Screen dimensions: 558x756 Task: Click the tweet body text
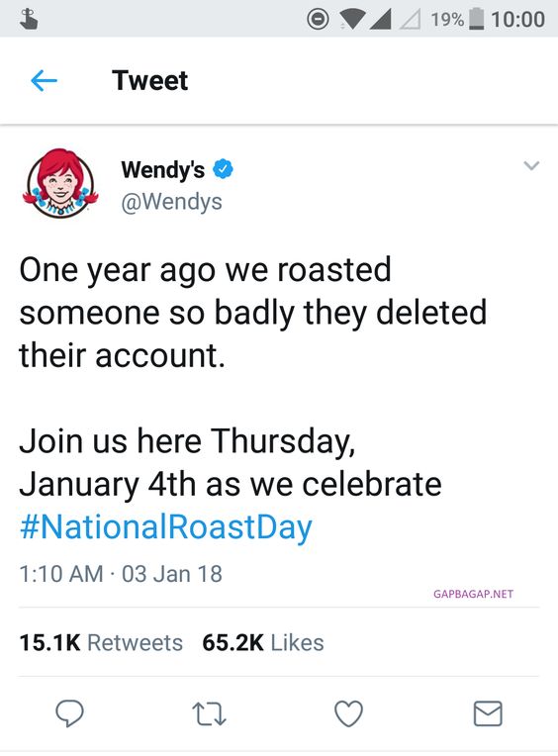(x=253, y=398)
